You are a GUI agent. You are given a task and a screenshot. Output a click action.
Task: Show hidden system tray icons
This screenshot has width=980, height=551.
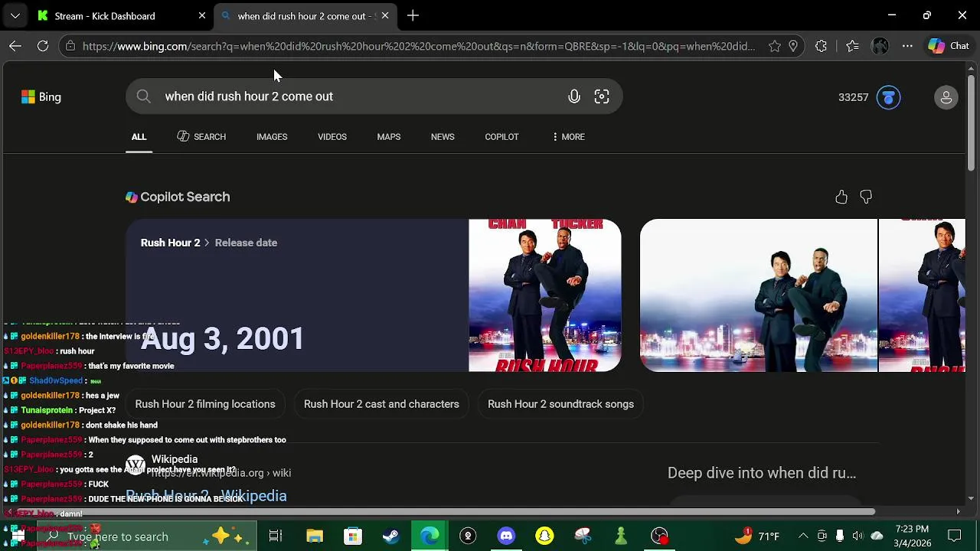(803, 536)
